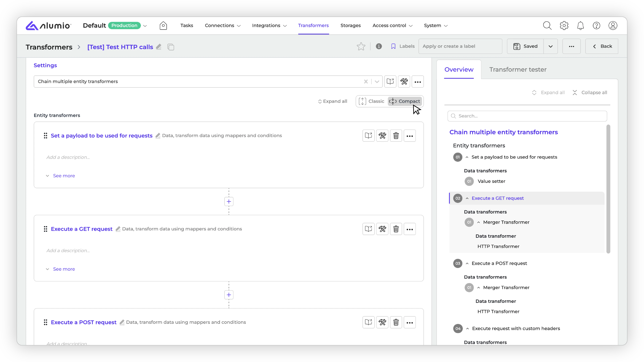
Task: Expand all entity transformers in editor
Action: click(333, 101)
